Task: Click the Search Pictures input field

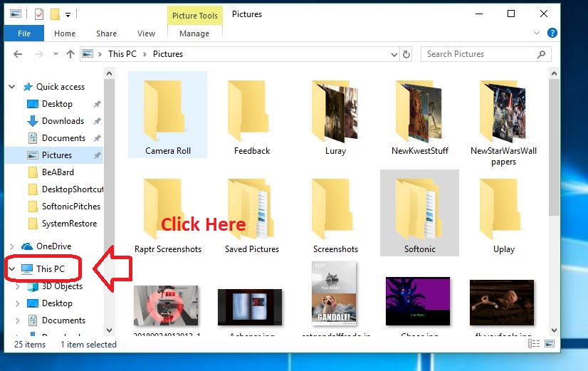Action: [x=477, y=54]
